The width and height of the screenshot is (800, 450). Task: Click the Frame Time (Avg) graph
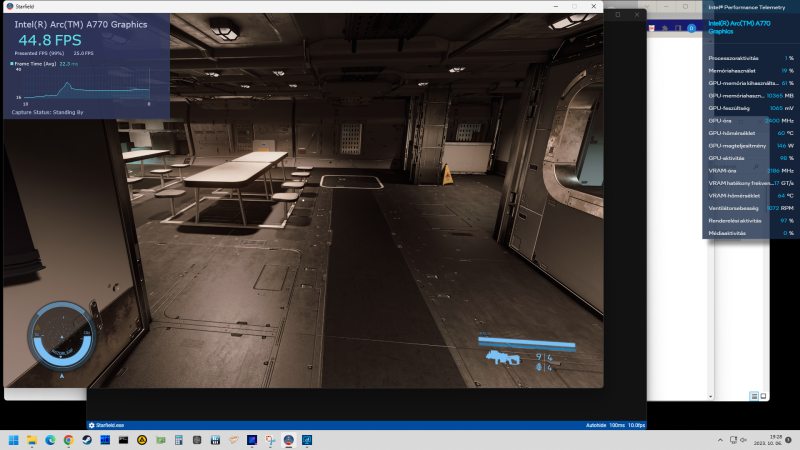click(87, 83)
